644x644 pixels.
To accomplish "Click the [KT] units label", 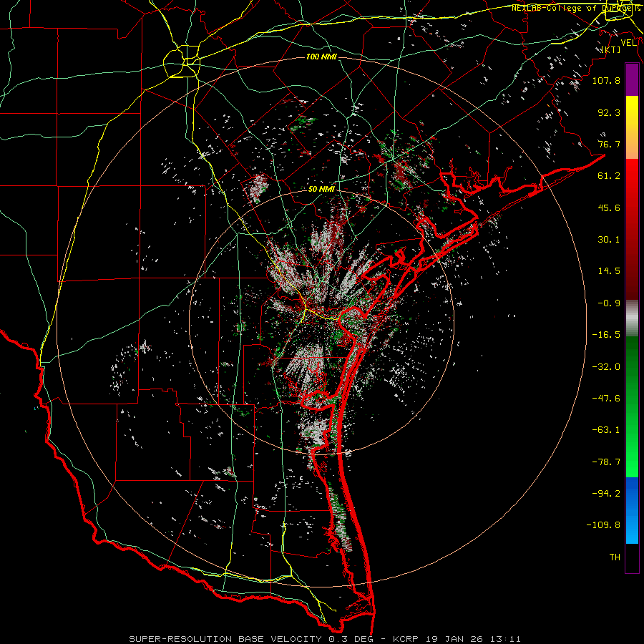I will pyautogui.click(x=611, y=50).
